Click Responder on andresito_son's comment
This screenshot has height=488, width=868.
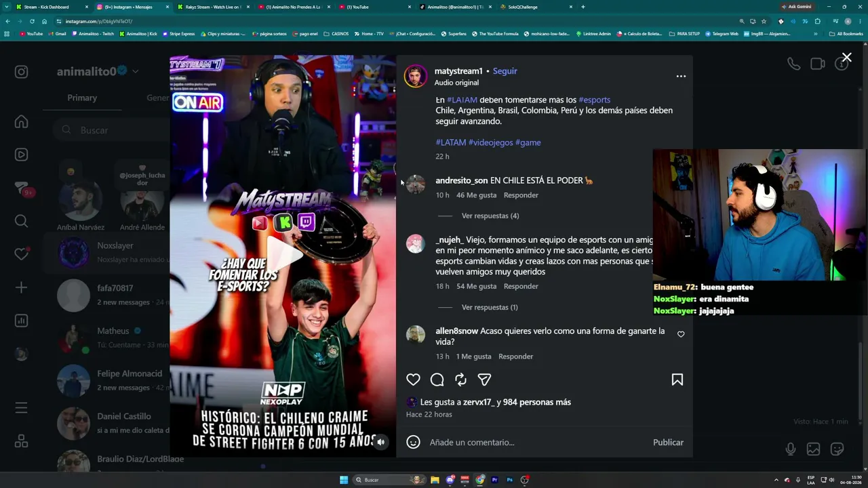coord(521,195)
